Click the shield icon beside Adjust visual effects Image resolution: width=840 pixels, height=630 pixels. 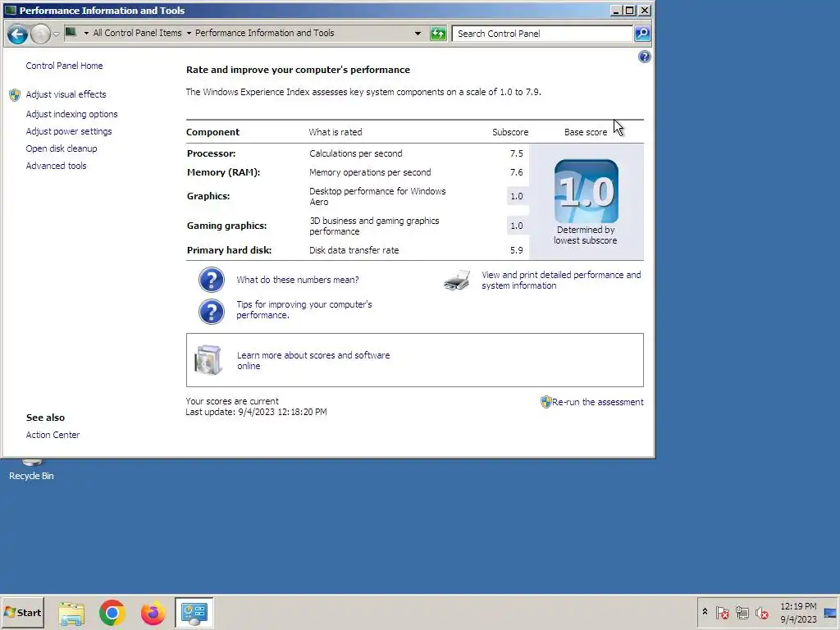(15, 95)
